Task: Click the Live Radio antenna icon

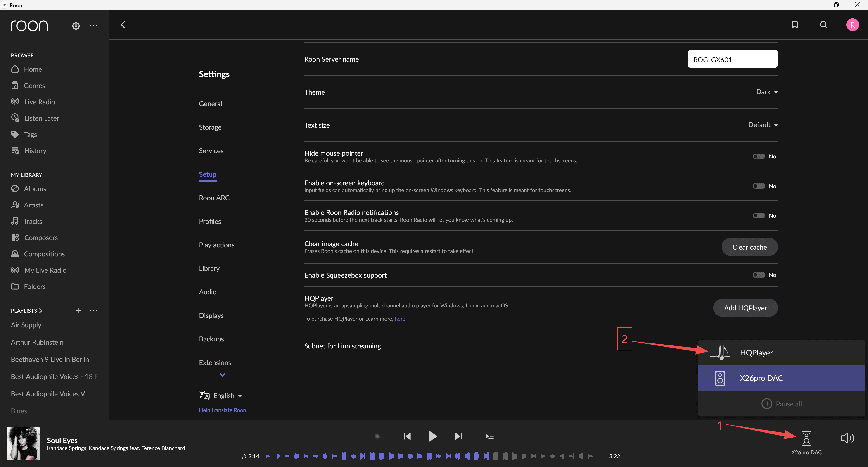Action: coord(15,102)
